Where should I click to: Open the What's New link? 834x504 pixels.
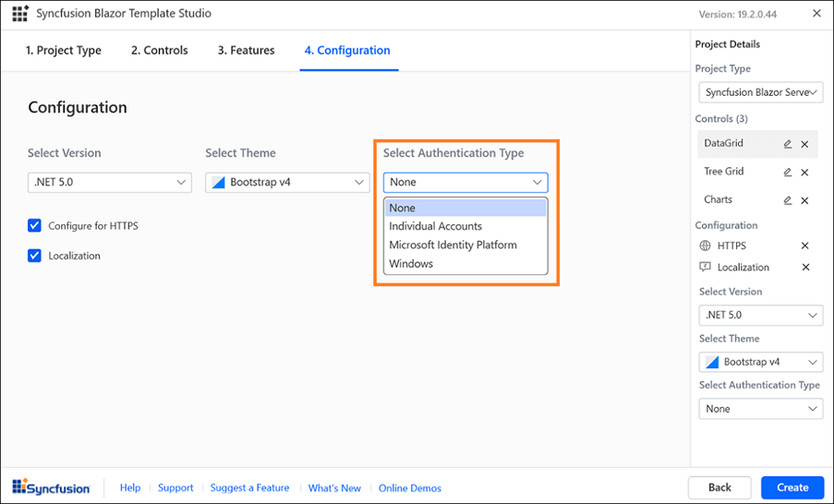pyautogui.click(x=334, y=487)
